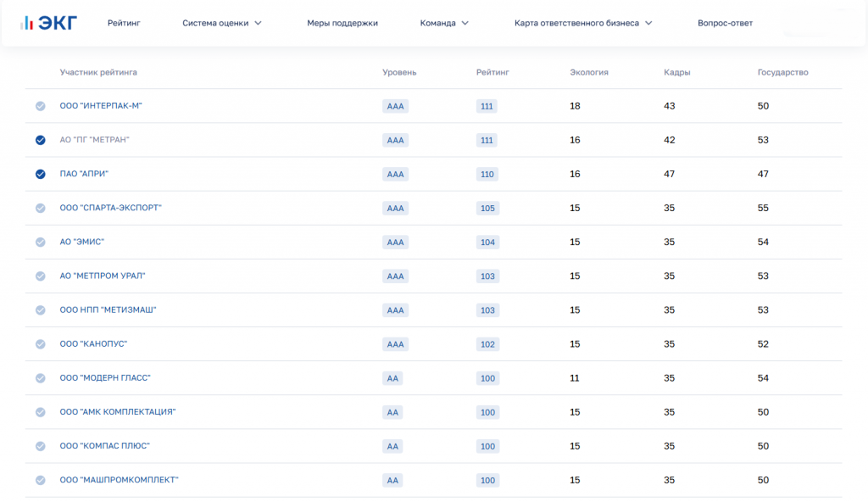Viewport: 868px width, 502px height.
Task: Click the check icon next to АО "ЭМИС"
Action: [x=41, y=243]
